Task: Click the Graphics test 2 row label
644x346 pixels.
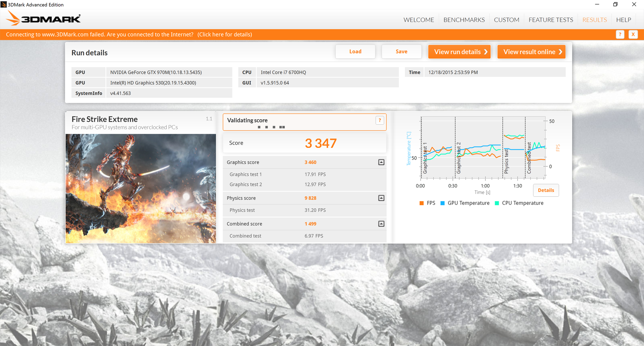Action: click(246, 184)
